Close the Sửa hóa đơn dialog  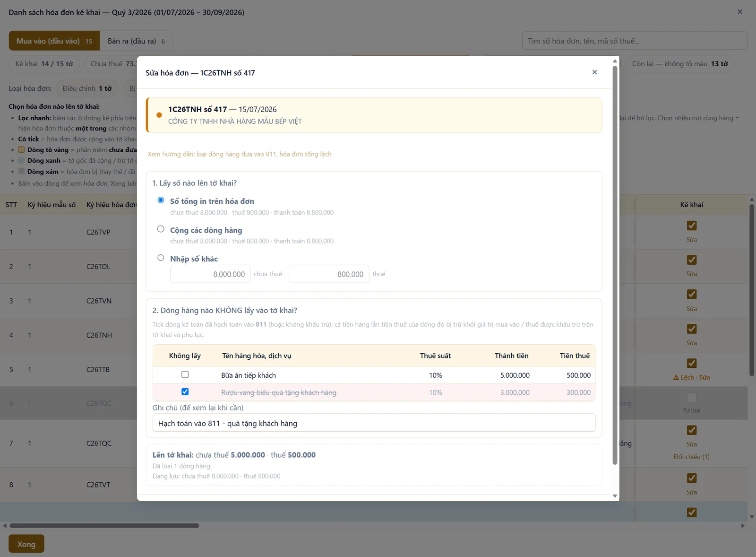tap(594, 72)
